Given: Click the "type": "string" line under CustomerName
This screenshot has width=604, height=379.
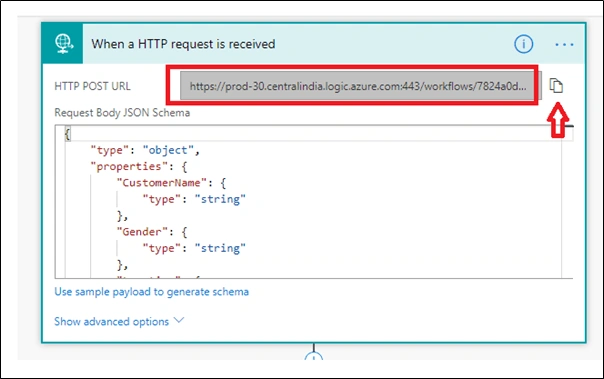Looking at the screenshot, I should (194, 199).
